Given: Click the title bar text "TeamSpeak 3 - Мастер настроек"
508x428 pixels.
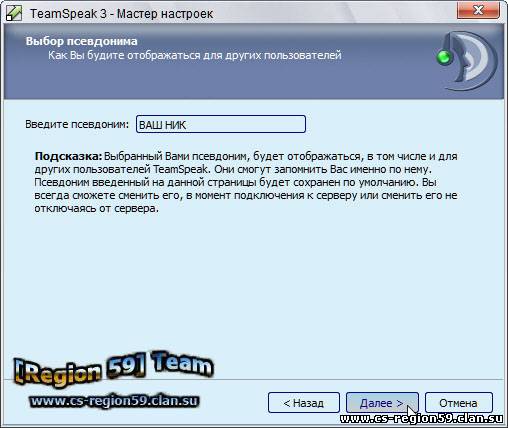Looking at the screenshot, I should coord(122,14).
